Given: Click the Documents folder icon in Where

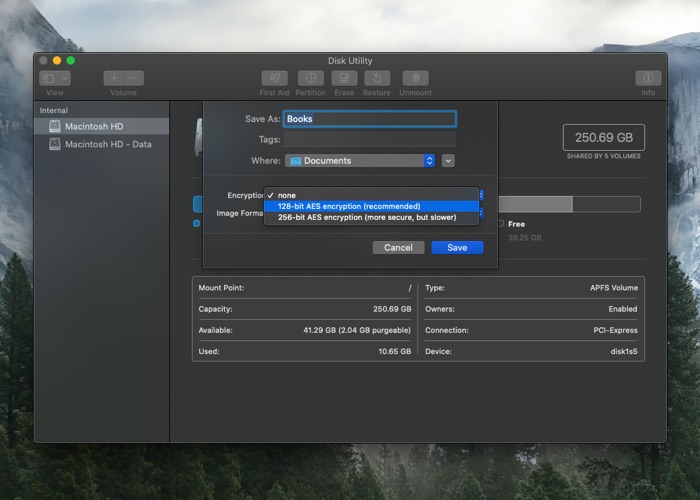Looking at the screenshot, I should (296, 161).
